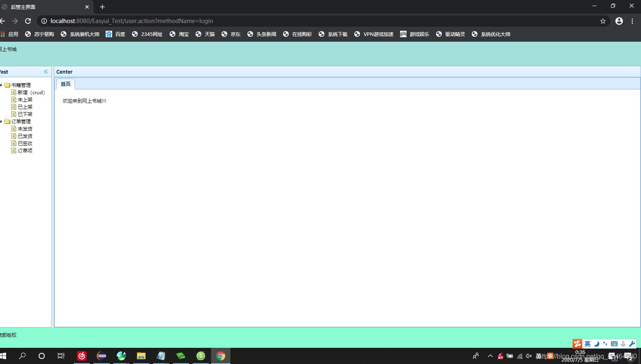641x364 pixels.
Task: Open File Explorer from the taskbar
Action: point(141,356)
